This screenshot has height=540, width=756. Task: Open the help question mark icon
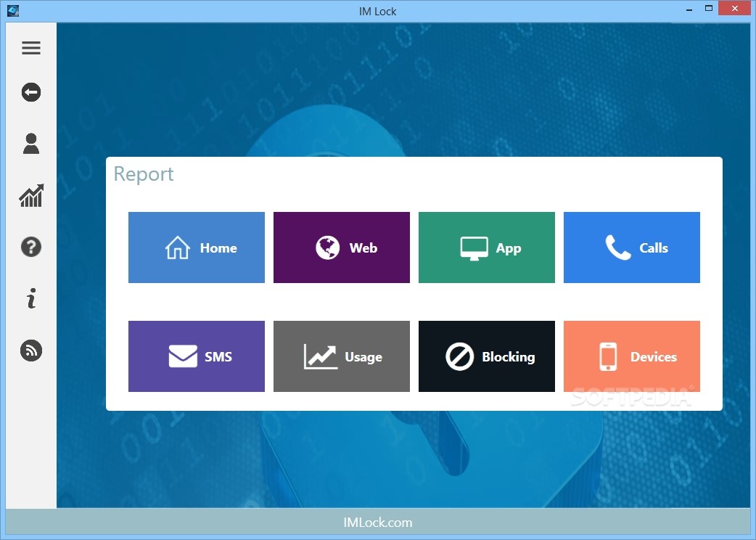click(31, 247)
